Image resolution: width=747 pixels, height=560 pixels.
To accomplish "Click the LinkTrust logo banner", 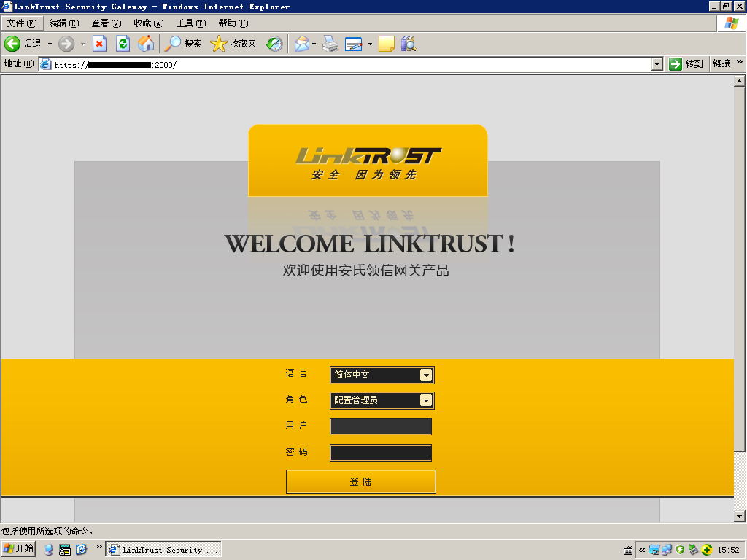I will pos(368,160).
